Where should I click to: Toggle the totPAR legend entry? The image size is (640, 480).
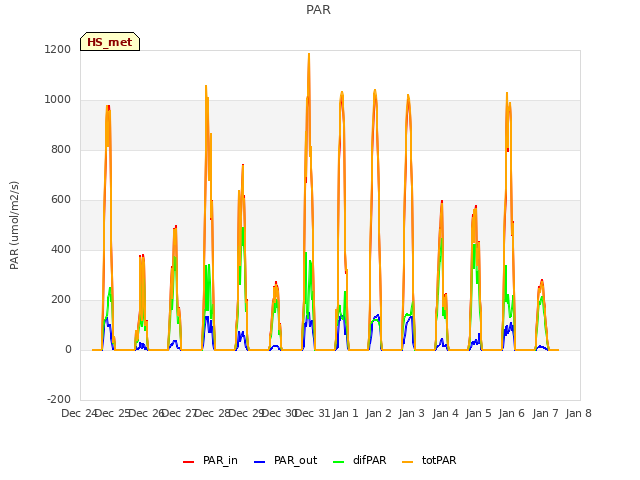[429, 460]
